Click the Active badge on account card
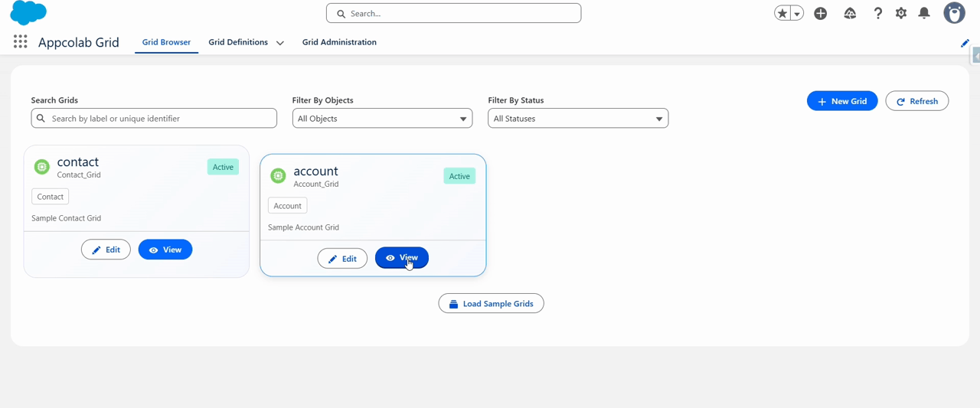This screenshot has height=408, width=980. (x=459, y=176)
